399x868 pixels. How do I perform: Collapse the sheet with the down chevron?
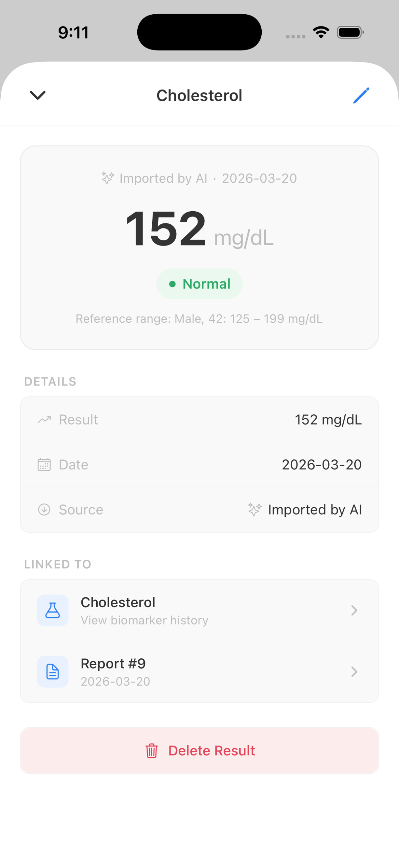[x=38, y=95]
